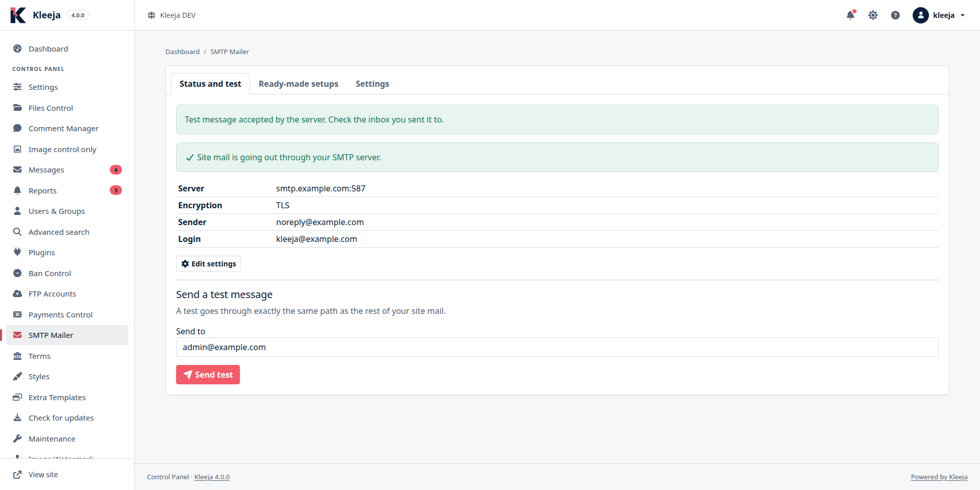
Task: Open Extra Templates in the sidebar
Action: [x=67, y=397]
